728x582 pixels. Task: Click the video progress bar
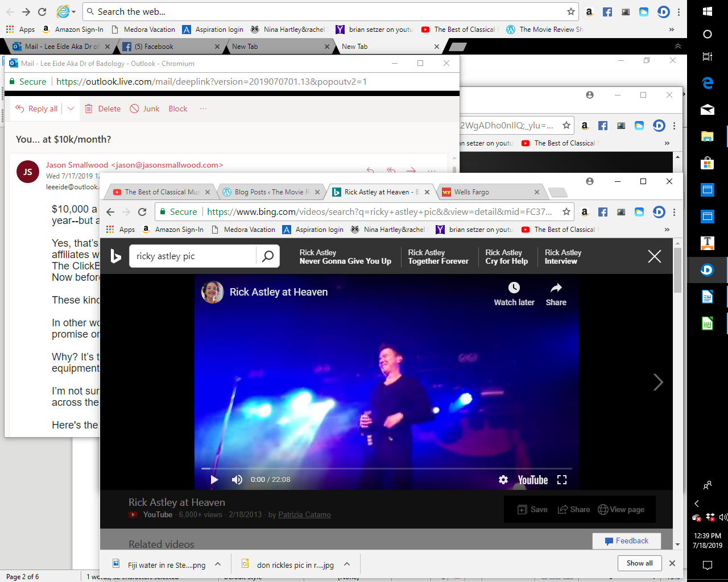387,469
